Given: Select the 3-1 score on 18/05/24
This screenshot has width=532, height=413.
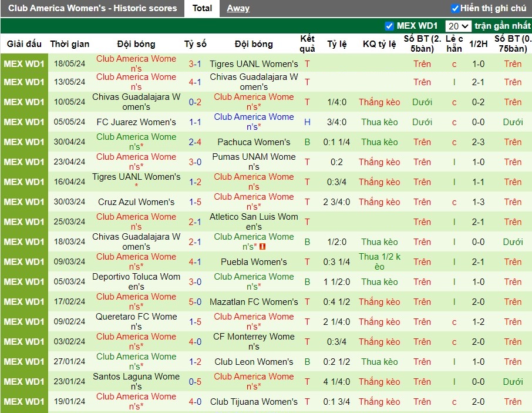Looking at the screenshot, I should pos(195,64).
